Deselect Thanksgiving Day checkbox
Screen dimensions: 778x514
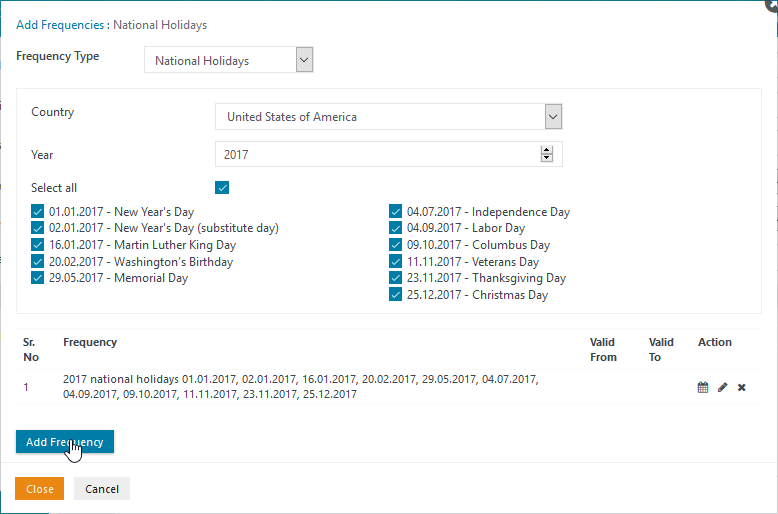[x=395, y=278]
